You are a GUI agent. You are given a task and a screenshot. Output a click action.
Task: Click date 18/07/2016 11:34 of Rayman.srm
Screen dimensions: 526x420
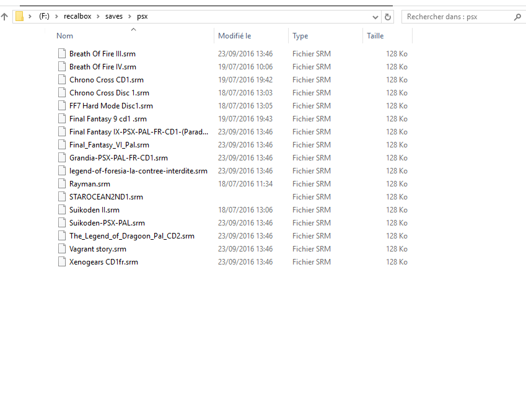click(245, 184)
